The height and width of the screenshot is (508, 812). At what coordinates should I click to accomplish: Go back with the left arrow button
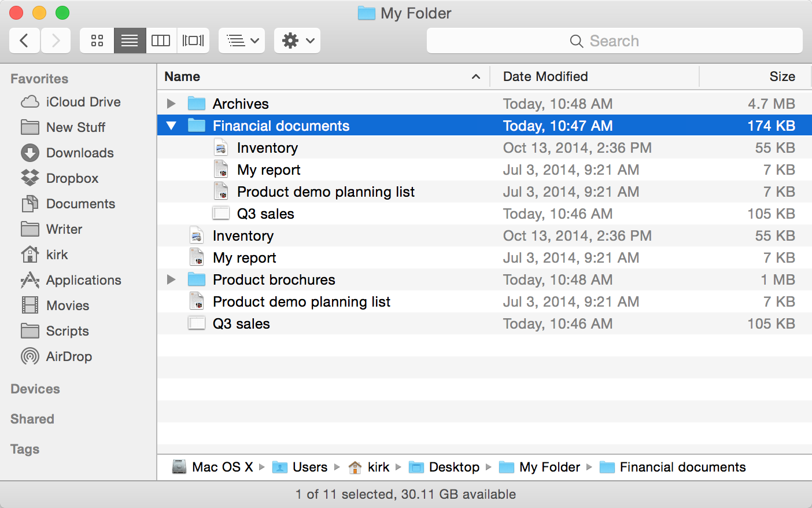click(x=24, y=41)
